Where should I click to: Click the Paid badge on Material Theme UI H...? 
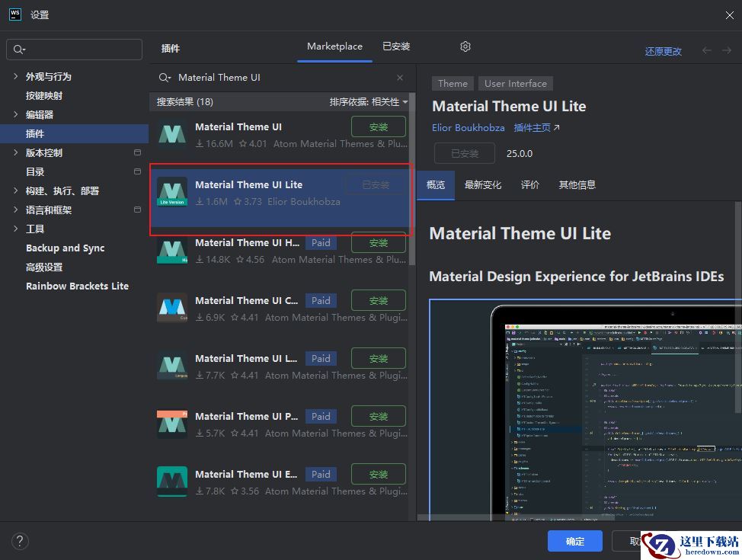[x=321, y=242]
